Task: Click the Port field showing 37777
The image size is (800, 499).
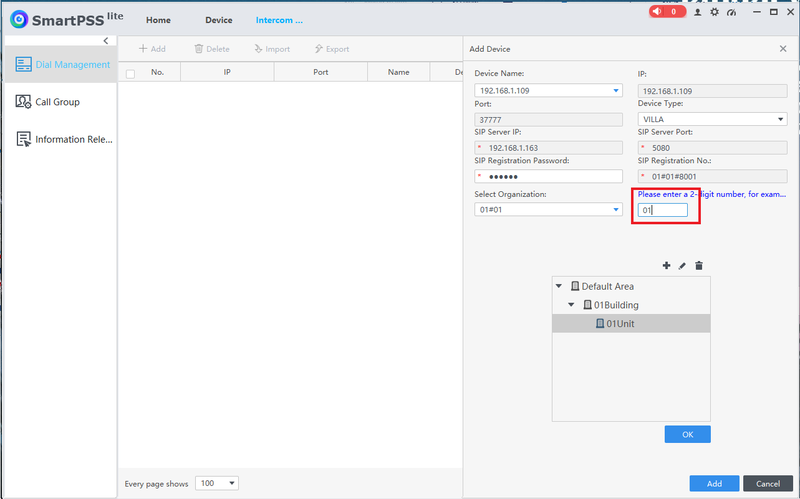Action: (548, 119)
